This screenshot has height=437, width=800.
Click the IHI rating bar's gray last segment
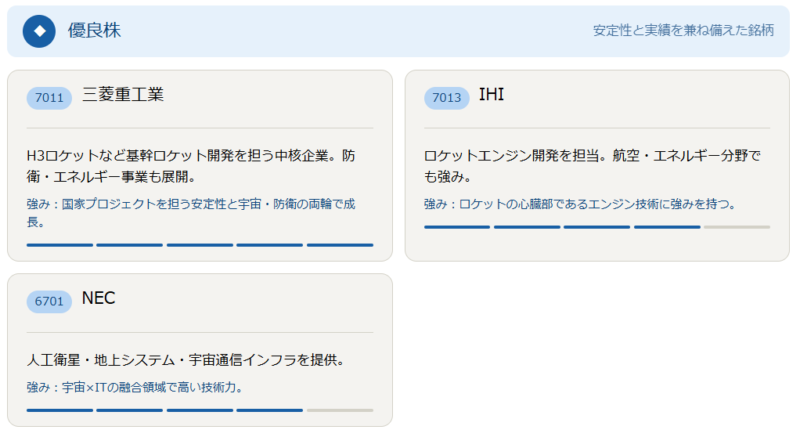(x=737, y=227)
